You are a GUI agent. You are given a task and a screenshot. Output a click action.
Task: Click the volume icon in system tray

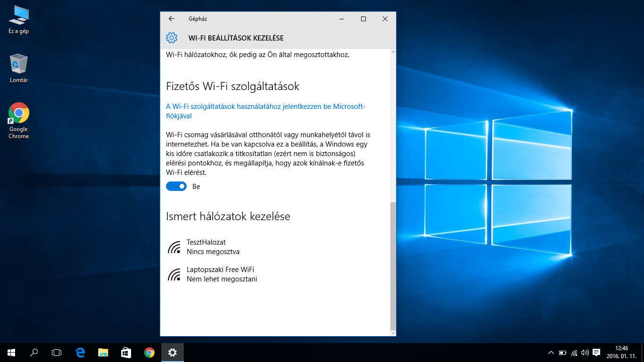click(585, 353)
